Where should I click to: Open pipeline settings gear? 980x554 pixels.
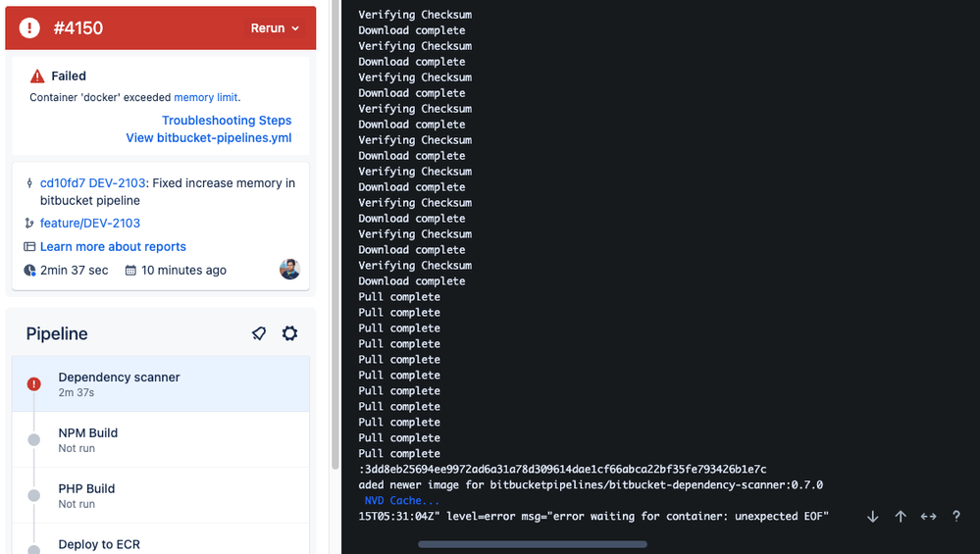tap(289, 333)
